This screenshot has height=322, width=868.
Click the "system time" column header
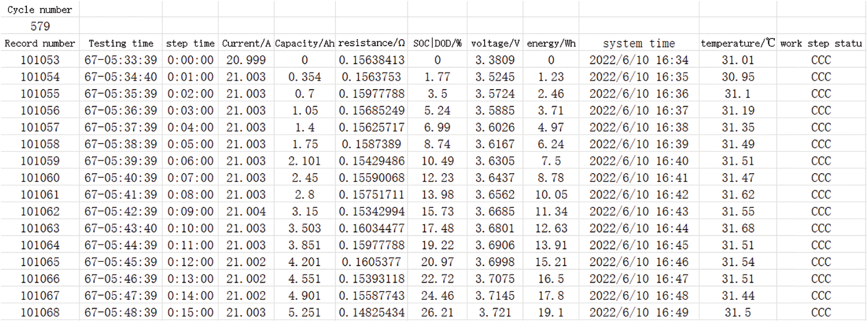pos(639,44)
